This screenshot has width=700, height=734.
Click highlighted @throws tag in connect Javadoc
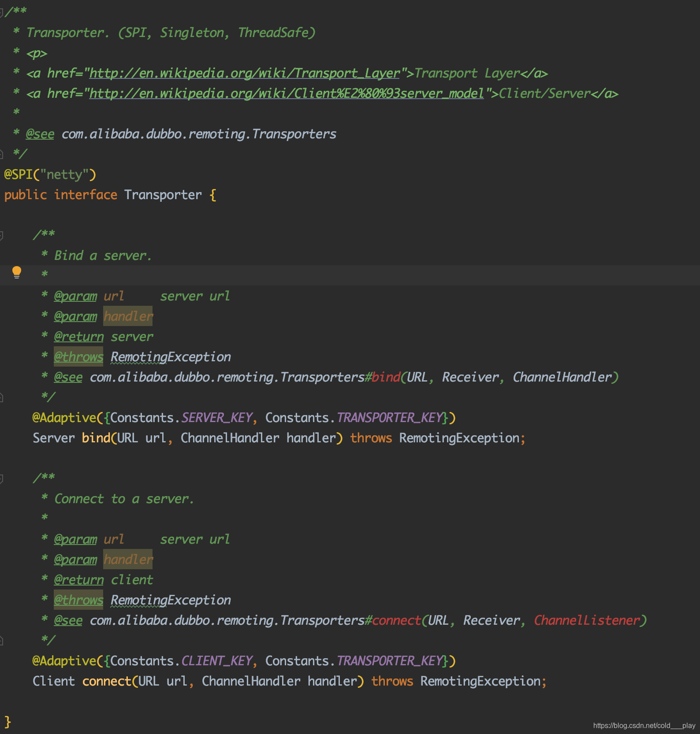tap(78, 600)
